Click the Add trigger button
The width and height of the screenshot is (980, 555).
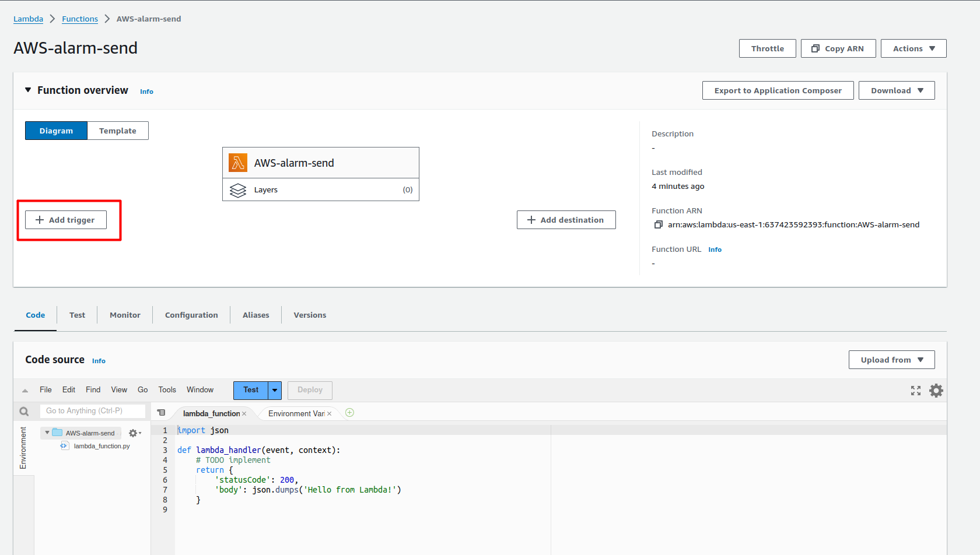[66, 220]
